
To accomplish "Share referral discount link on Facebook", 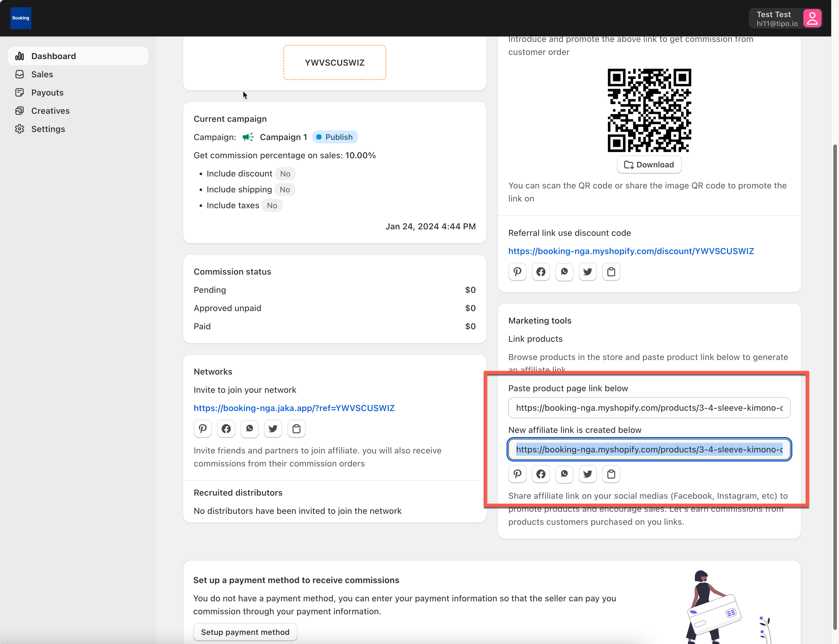I will click(541, 272).
